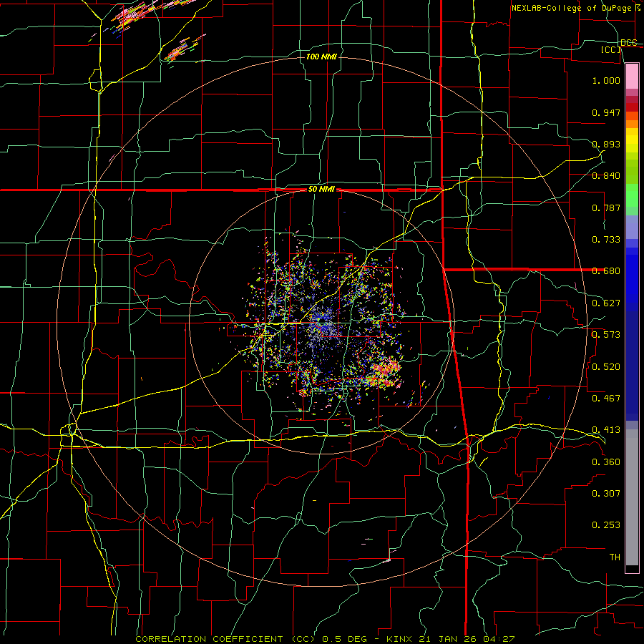Select the 0.467 legend value

point(606,399)
